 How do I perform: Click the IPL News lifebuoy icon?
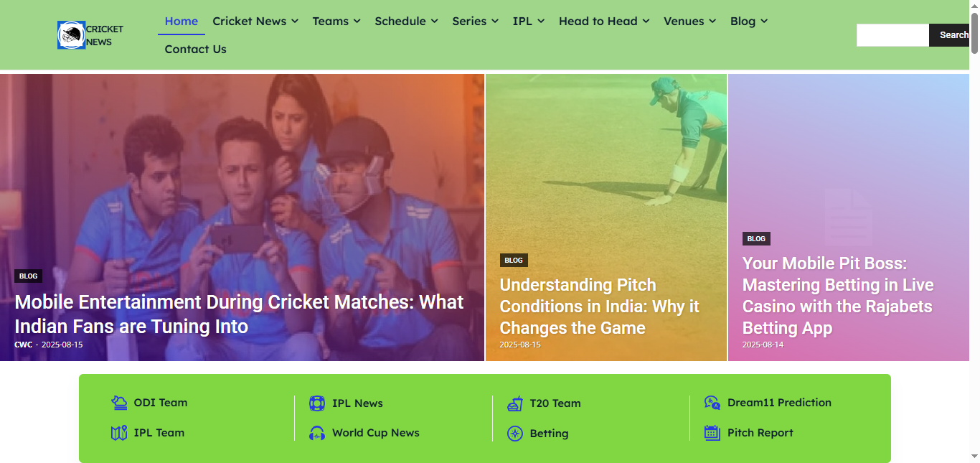click(317, 403)
